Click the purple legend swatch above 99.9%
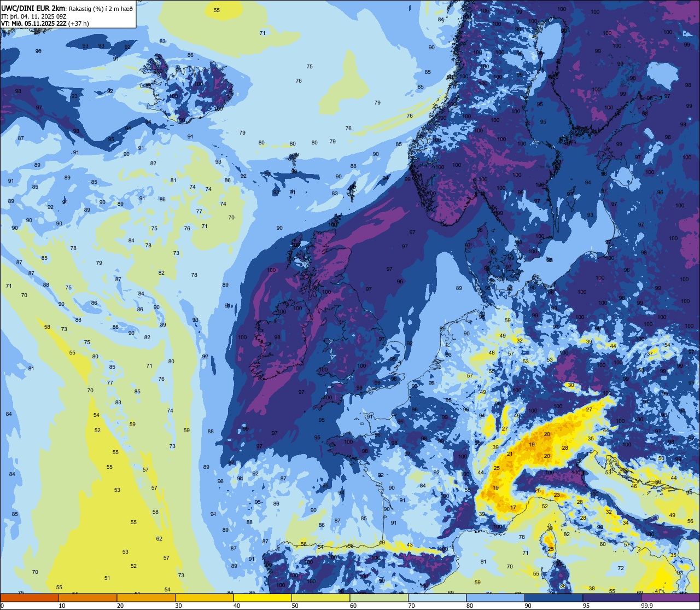The image size is (700, 610). point(670,598)
